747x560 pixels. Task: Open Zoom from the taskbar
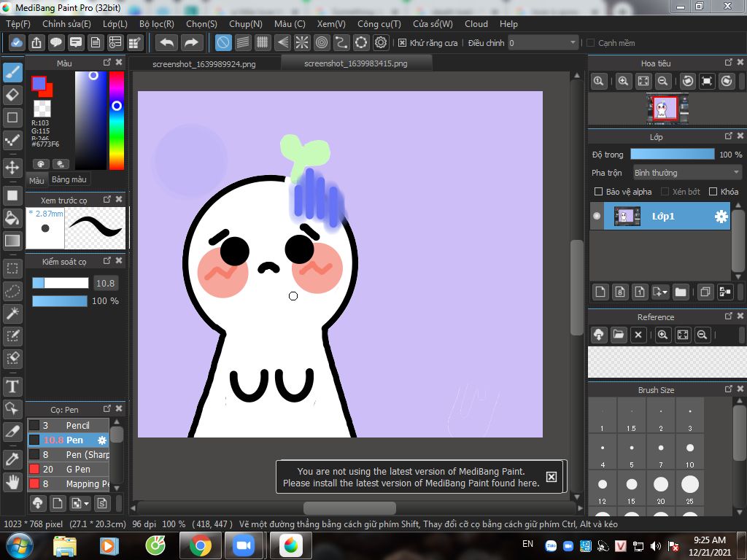click(x=244, y=545)
